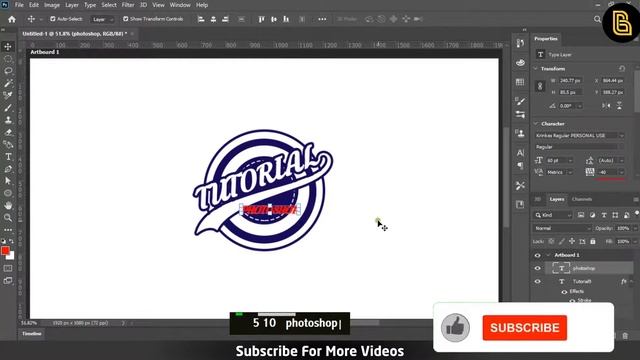Hide the Artboard 1 layer group
Viewport: 640px width, 360px height.
(x=538, y=255)
